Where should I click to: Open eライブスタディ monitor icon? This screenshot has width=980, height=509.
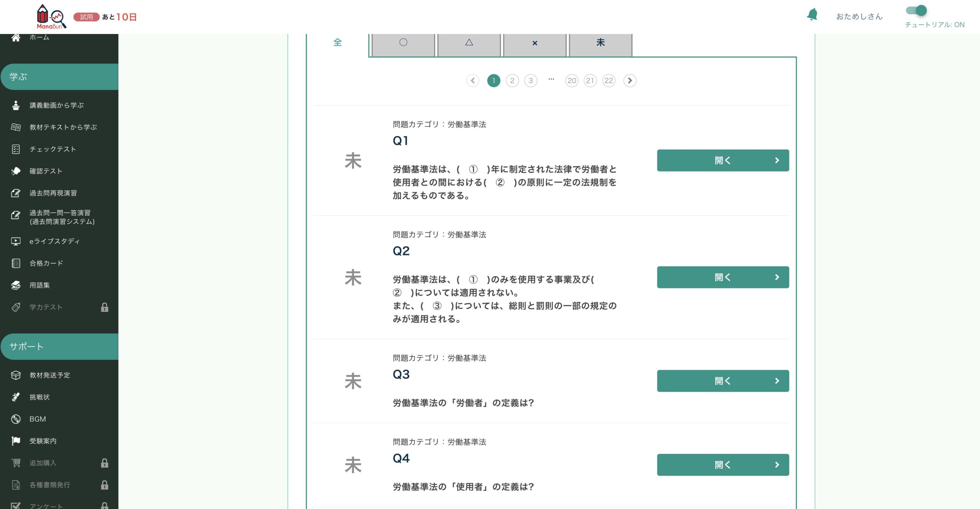(x=16, y=241)
